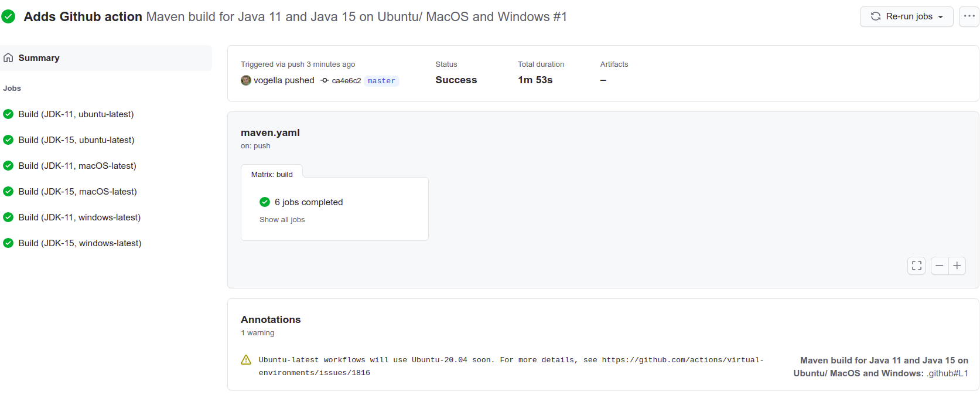Click success icon for JDK-15 windows-latest build
Image resolution: width=980 pixels, height=415 pixels.
tap(8, 243)
